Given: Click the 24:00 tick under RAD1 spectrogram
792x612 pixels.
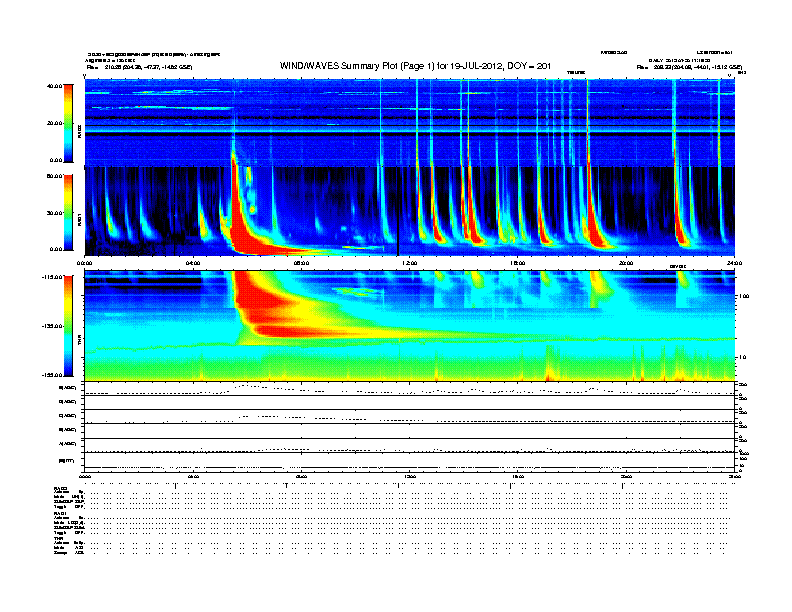Looking at the screenshot, I should (x=734, y=263).
